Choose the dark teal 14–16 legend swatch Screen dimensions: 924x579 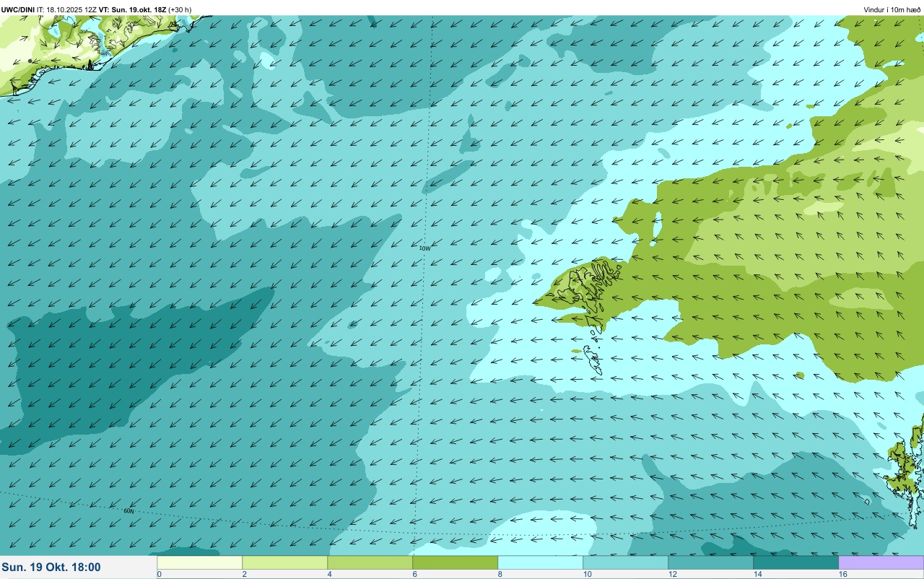click(796, 562)
